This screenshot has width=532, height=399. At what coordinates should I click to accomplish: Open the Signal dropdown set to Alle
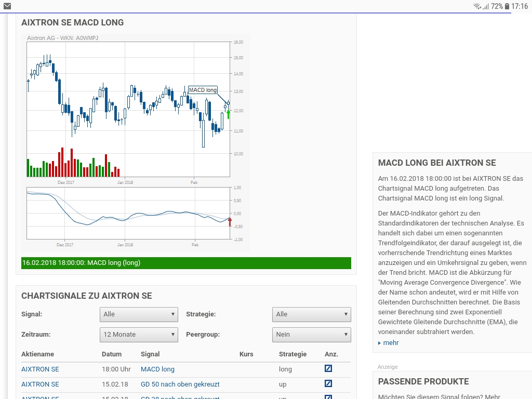(x=139, y=314)
